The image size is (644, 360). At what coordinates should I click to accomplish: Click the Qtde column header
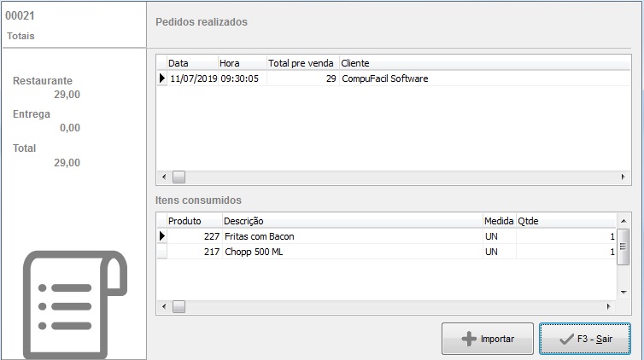click(x=564, y=221)
